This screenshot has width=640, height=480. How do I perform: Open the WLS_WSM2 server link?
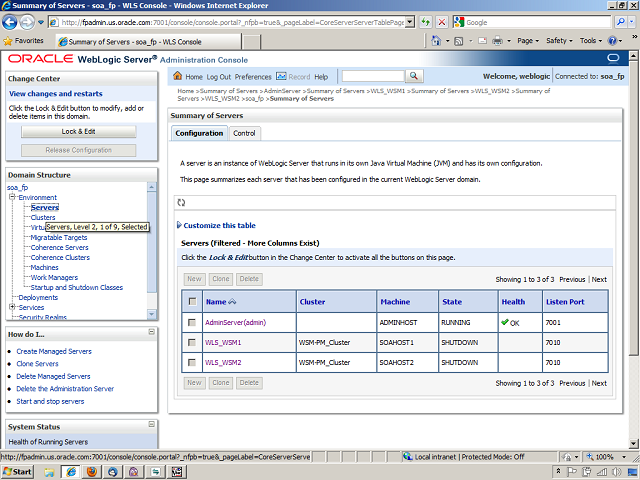click(223, 362)
